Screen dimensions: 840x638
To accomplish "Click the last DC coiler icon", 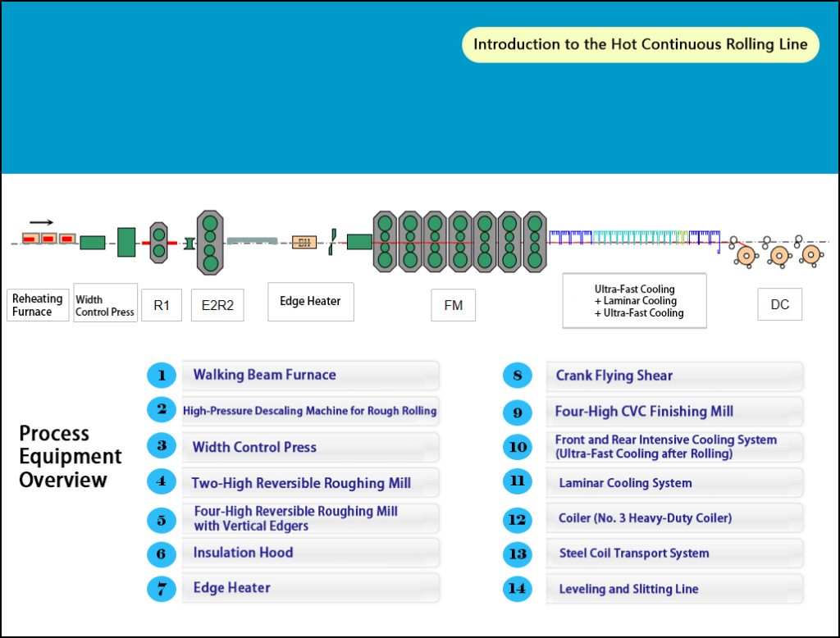I will click(x=810, y=255).
